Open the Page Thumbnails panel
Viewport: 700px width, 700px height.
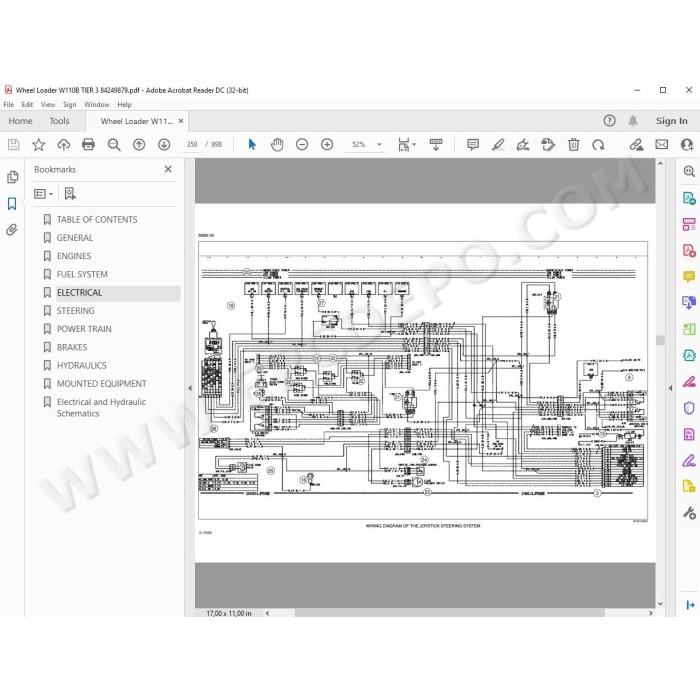tap(12, 177)
